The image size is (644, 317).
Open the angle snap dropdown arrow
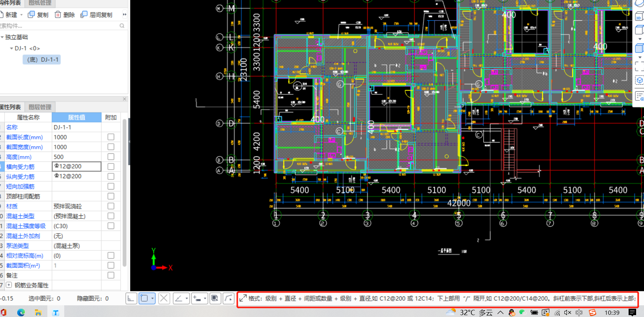coord(187,299)
